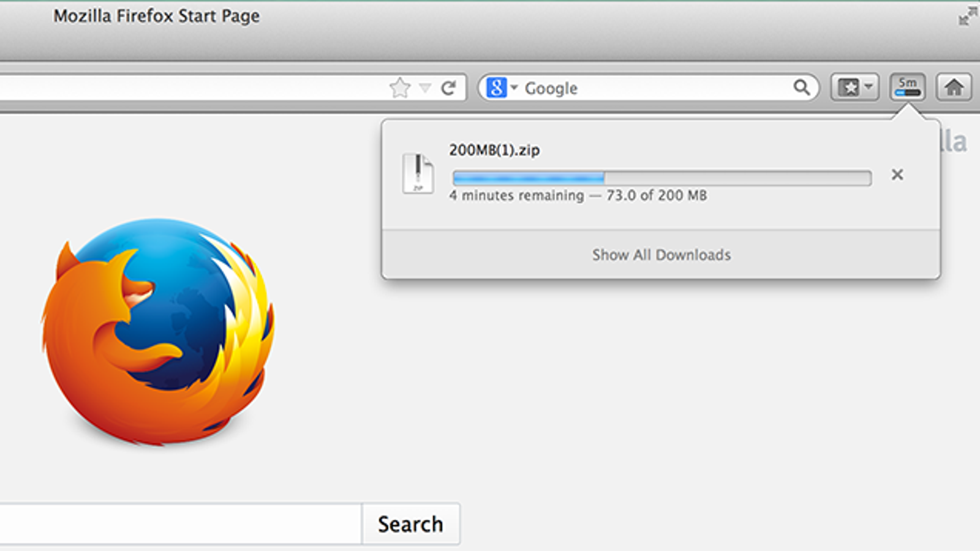This screenshot has width=980, height=551.
Task: Bookmark this page with the star icon
Action: 400,88
